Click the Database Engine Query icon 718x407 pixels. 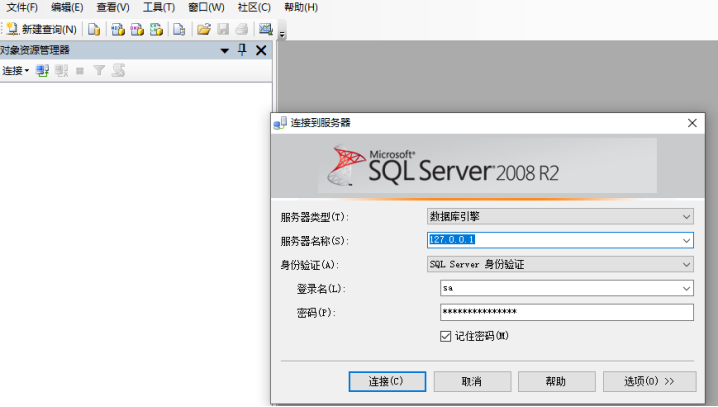tap(94, 29)
